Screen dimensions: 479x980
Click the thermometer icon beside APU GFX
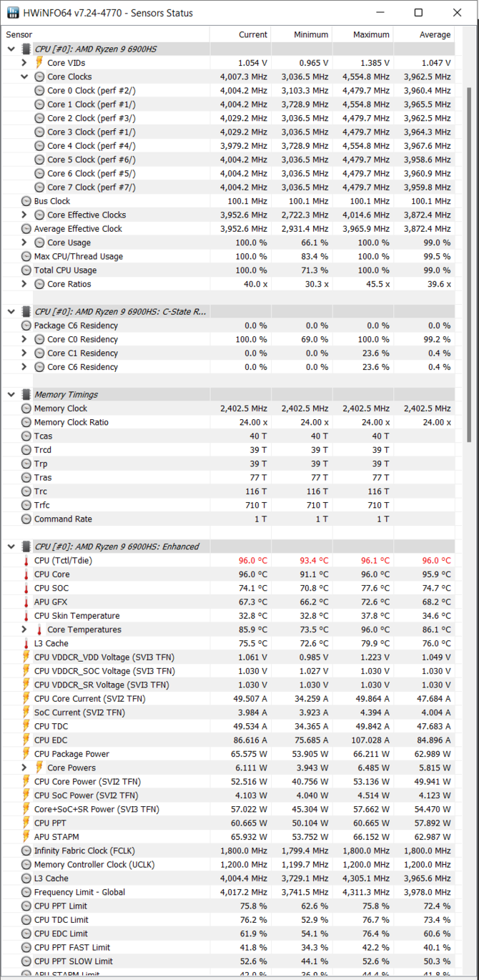(26, 602)
